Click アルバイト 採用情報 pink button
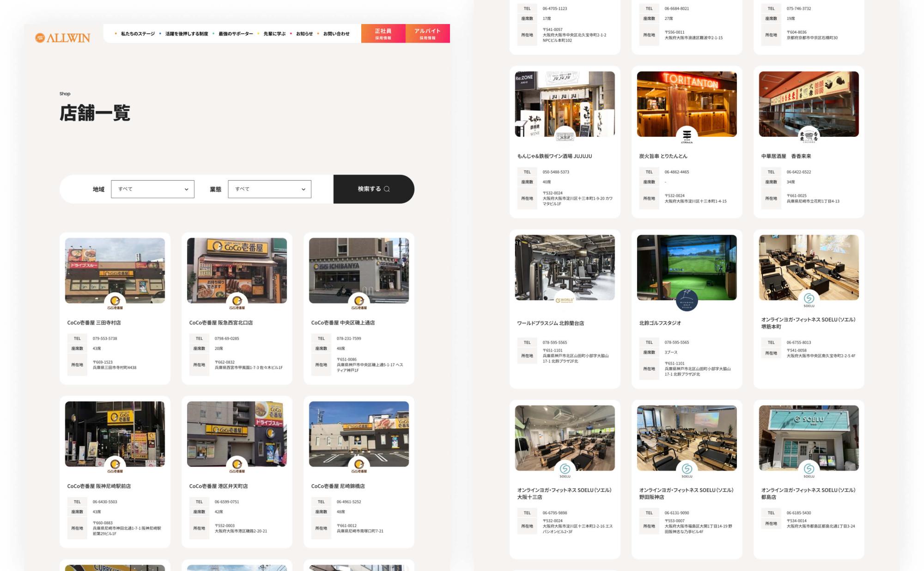 point(427,34)
